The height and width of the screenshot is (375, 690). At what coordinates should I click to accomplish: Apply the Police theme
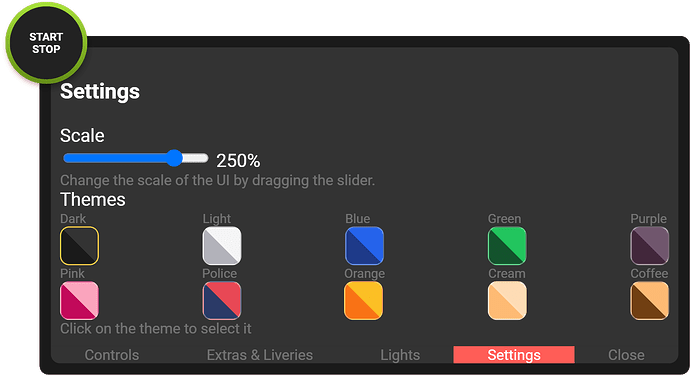point(222,301)
